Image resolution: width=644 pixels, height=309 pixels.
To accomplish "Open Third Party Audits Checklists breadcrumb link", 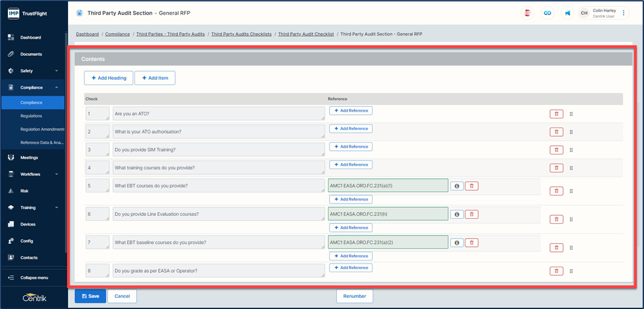I will tap(241, 34).
